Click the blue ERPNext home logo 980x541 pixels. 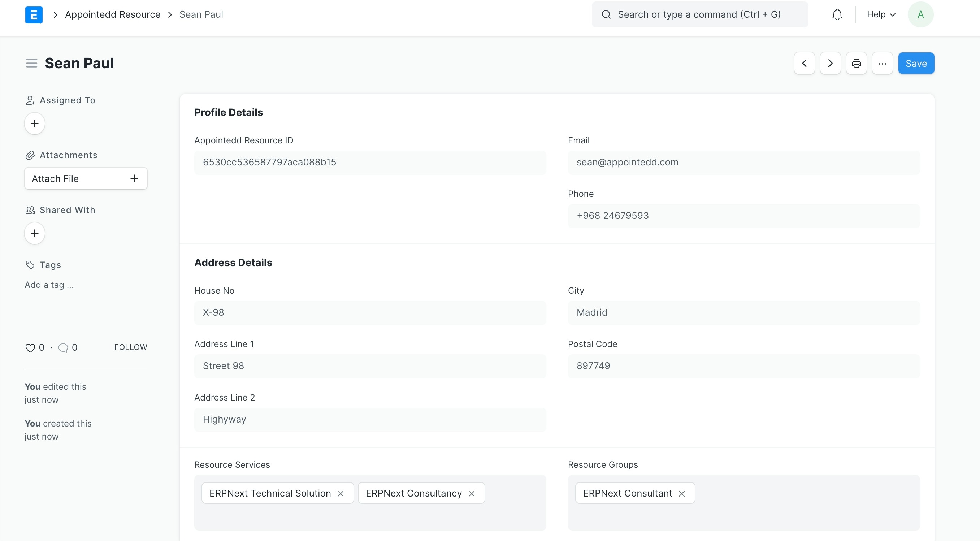click(34, 14)
